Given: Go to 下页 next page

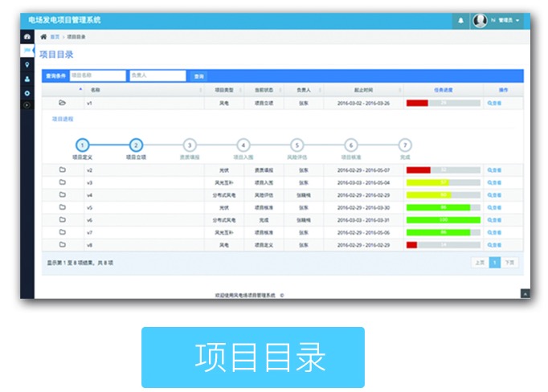Looking at the screenshot, I should (x=509, y=263).
